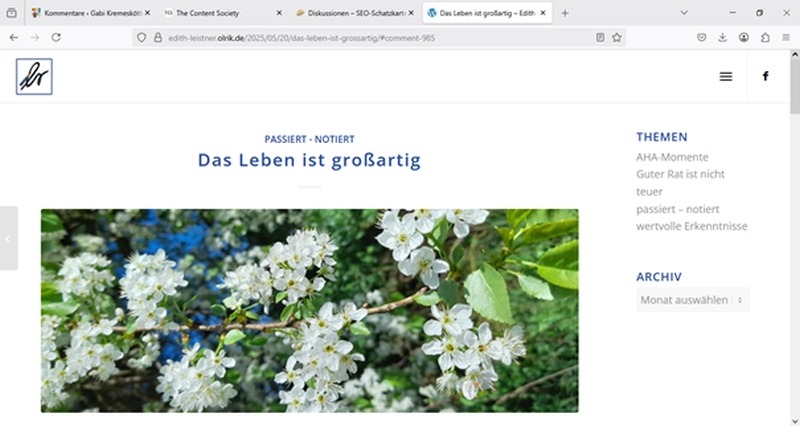The height and width of the screenshot is (426, 800).
Task: Open the 'AHA-Momente' topic link
Action: pyautogui.click(x=672, y=157)
